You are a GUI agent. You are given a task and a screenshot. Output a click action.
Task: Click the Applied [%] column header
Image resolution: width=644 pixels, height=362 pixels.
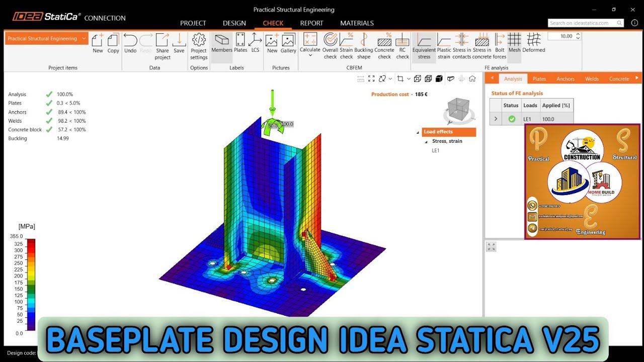point(556,106)
